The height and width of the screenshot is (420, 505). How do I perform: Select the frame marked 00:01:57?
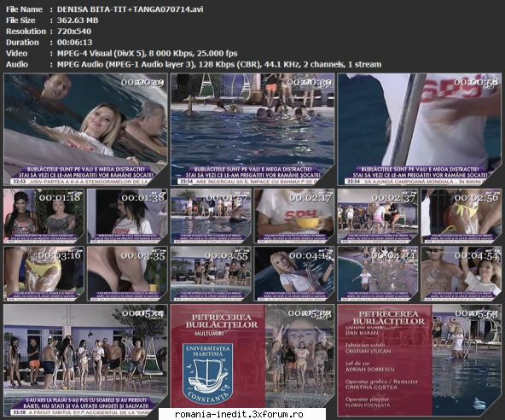point(211,216)
